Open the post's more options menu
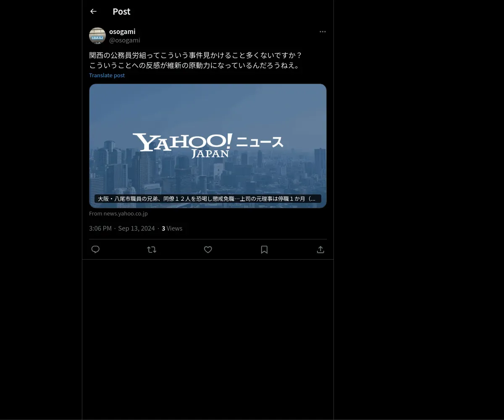Screen dimensions: 504x420 [323, 31]
